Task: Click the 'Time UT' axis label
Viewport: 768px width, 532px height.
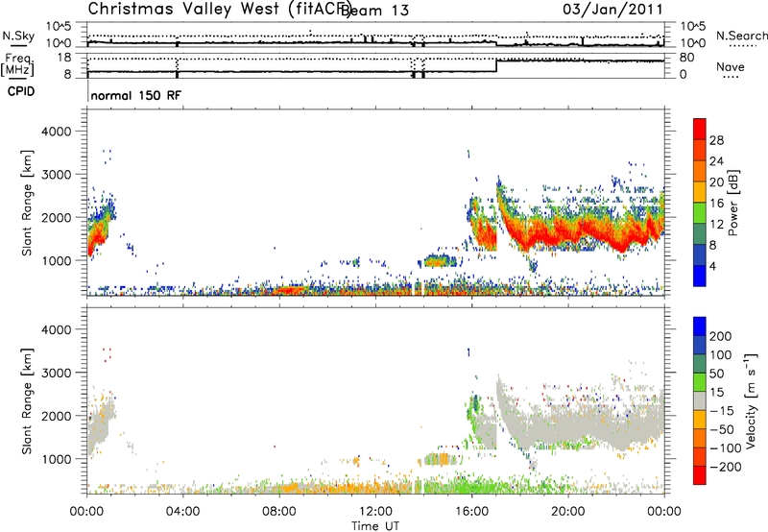Action: (x=375, y=526)
